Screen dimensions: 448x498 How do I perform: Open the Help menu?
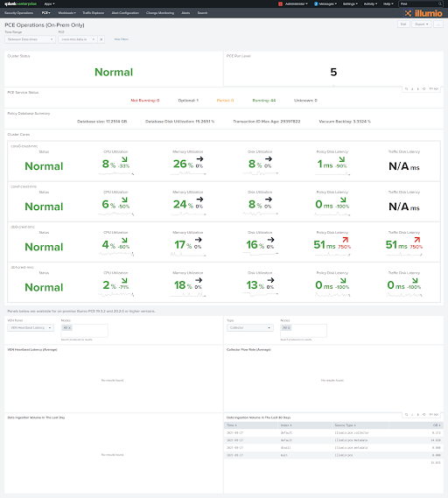coord(388,4)
